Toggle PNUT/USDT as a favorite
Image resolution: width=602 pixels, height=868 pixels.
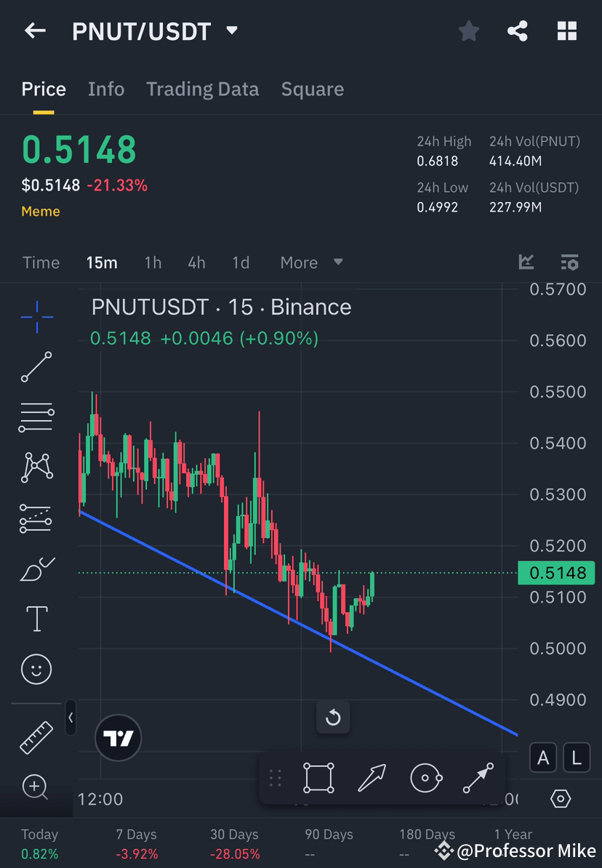coord(468,31)
